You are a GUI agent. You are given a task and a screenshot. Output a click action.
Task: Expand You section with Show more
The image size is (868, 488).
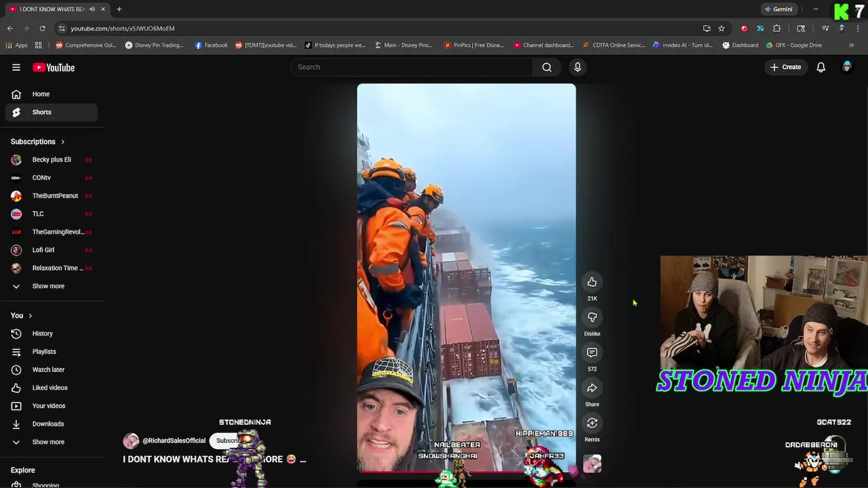click(52, 442)
